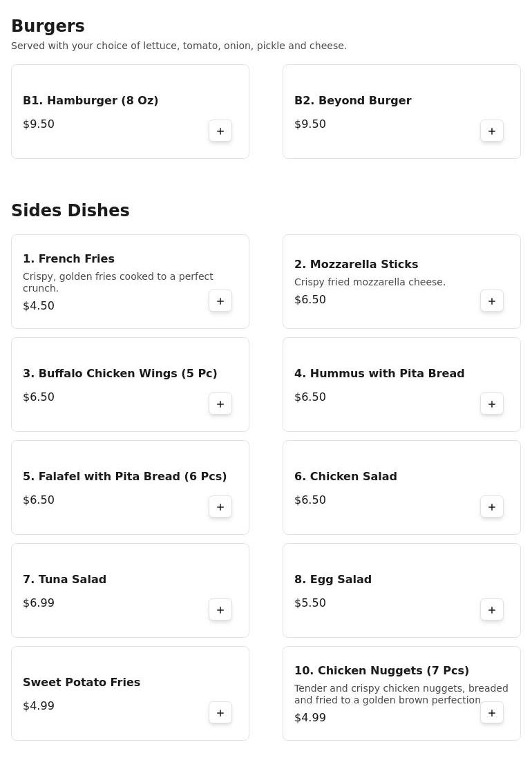Add Mozzarella Sticks to order
Viewport: 532px width, 758px height.
(x=492, y=301)
